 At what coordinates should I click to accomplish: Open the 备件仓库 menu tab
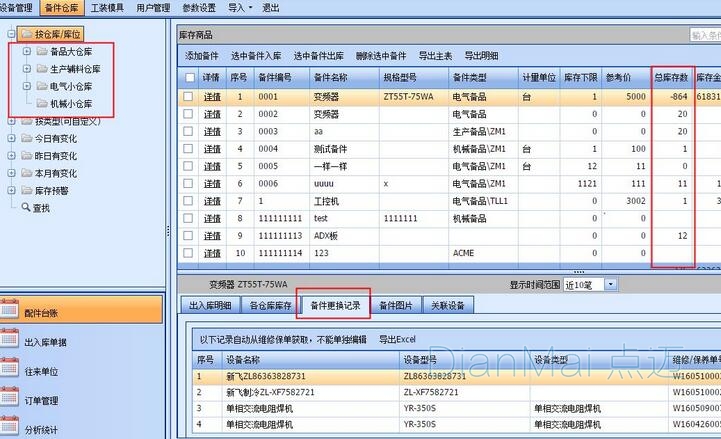tap(62, 7)
